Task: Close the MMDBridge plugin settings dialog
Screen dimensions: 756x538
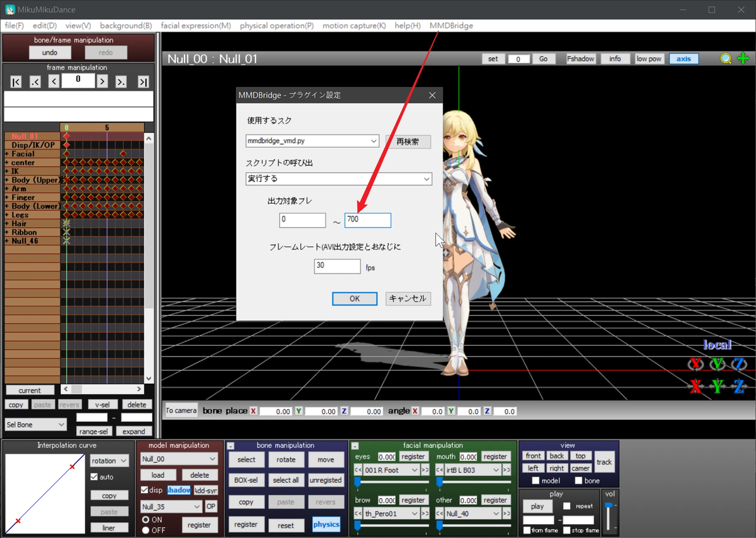Action: pyautogui.click(x=432, y=95)
